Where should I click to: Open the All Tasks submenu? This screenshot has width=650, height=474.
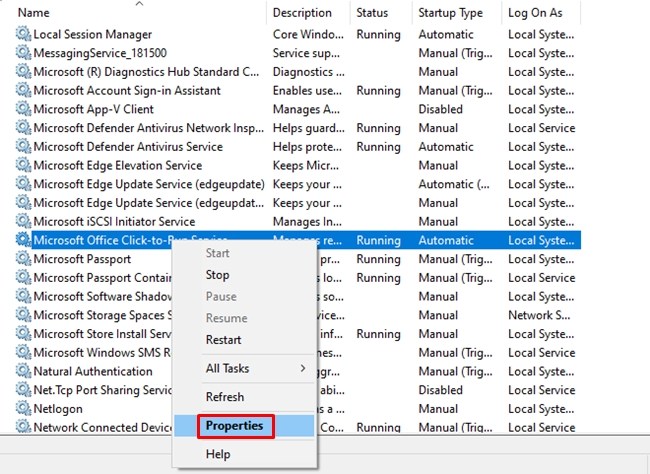244,368
